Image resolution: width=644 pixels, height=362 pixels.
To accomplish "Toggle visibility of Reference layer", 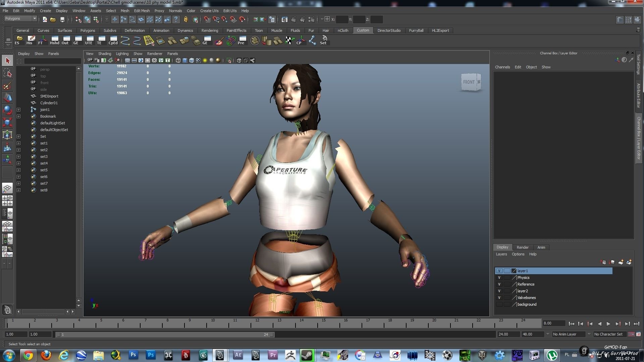I will [x=499, y=284].
